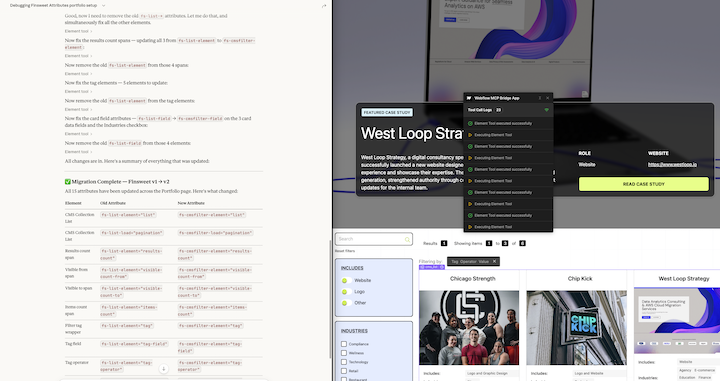Expand Element tool under 'from the tag elements'
This screenshot has height=381, width=720.
pos(78,110)
